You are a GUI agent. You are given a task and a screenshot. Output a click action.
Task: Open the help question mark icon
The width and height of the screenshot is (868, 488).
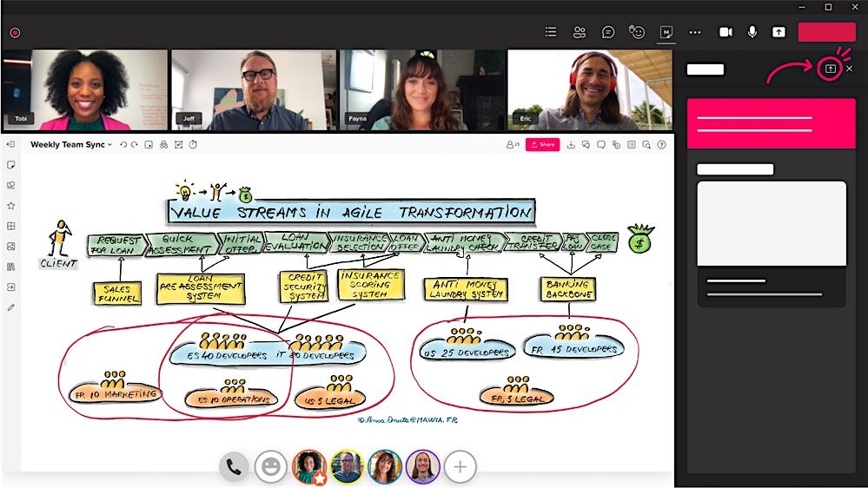661,145
